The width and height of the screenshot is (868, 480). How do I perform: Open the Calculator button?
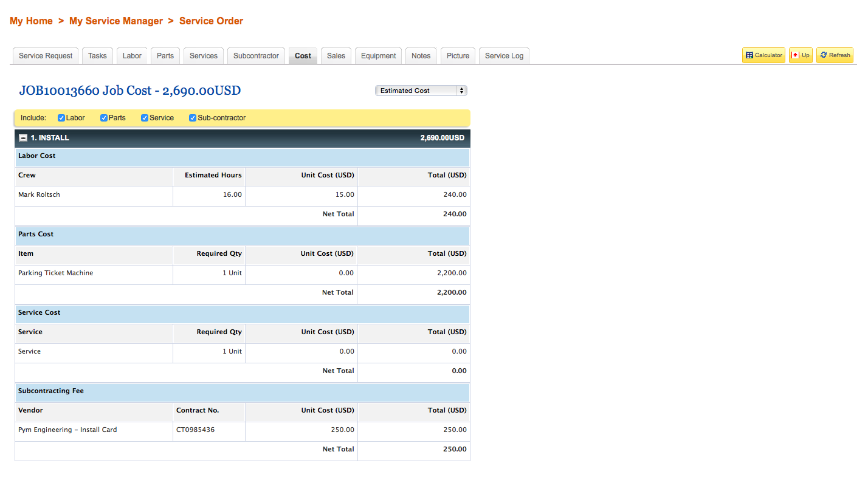(x=763, y=55)
